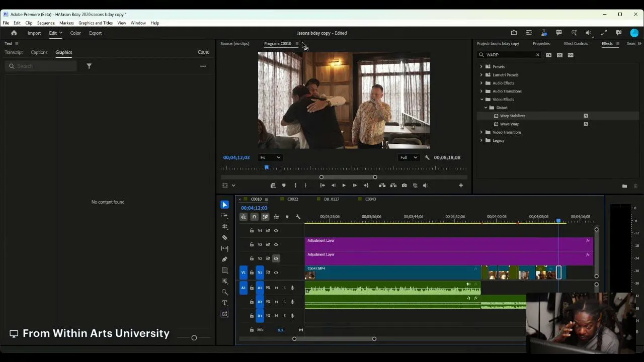Click the Mark In bracket button
The image size is (644, 362).
click(295, 186)
